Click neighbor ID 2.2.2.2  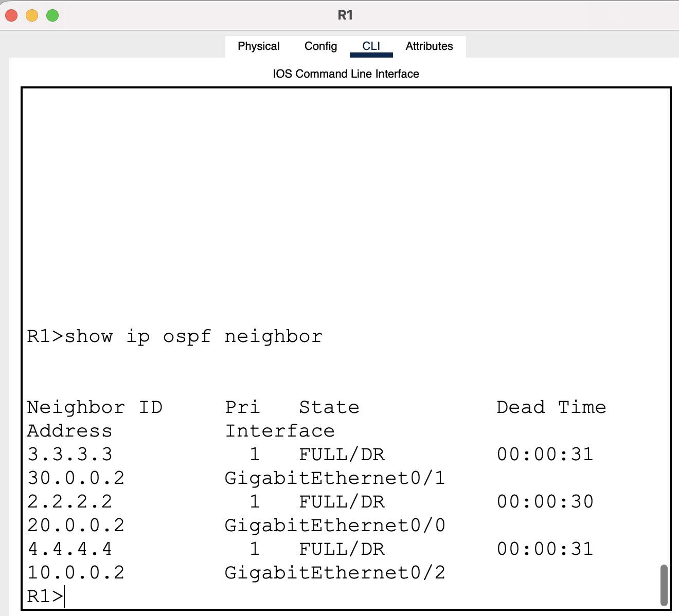[69, 502]
